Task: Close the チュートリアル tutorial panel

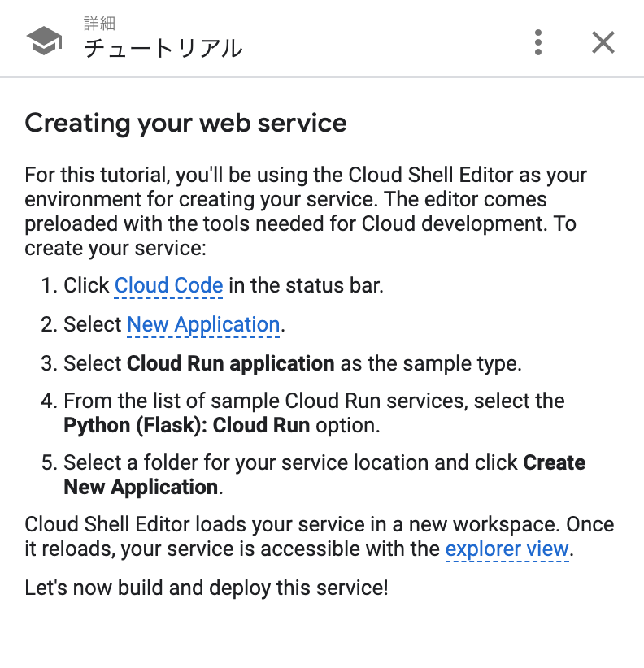Action: 603,42
